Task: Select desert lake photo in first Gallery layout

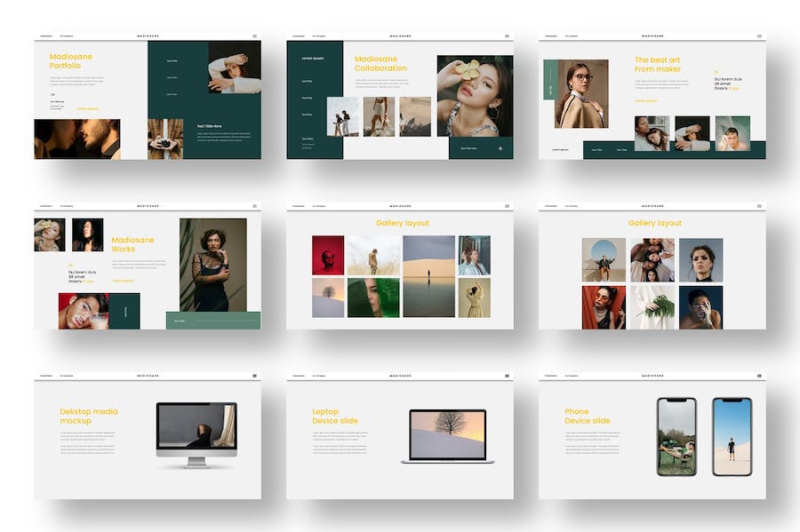Action: coord(429,276)
